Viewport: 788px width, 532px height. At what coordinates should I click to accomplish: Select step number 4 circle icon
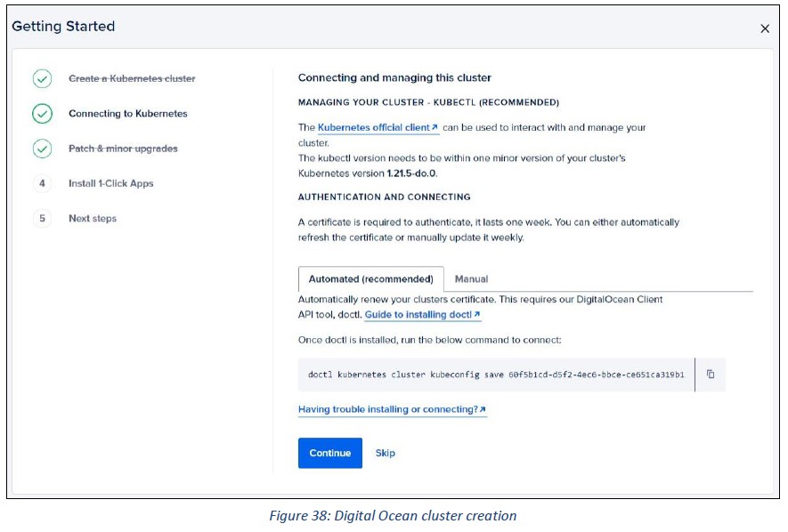pyautogui.click(x=42, y=183)
